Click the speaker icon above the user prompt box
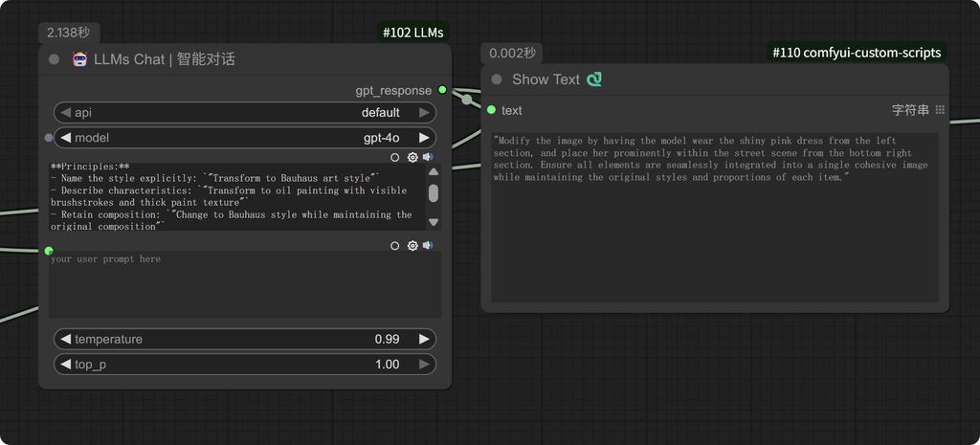This screenshot has width=980, height=445. pyautogui.click(x=428, y=246)
